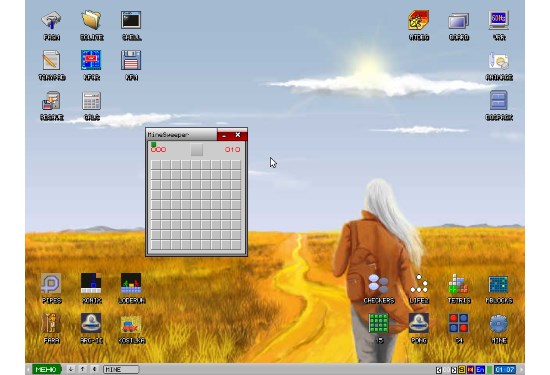This screenshot has height=375, width=550.
Task: Toggle the En keyboard language indicator
Action: click(x=480, y=370)
